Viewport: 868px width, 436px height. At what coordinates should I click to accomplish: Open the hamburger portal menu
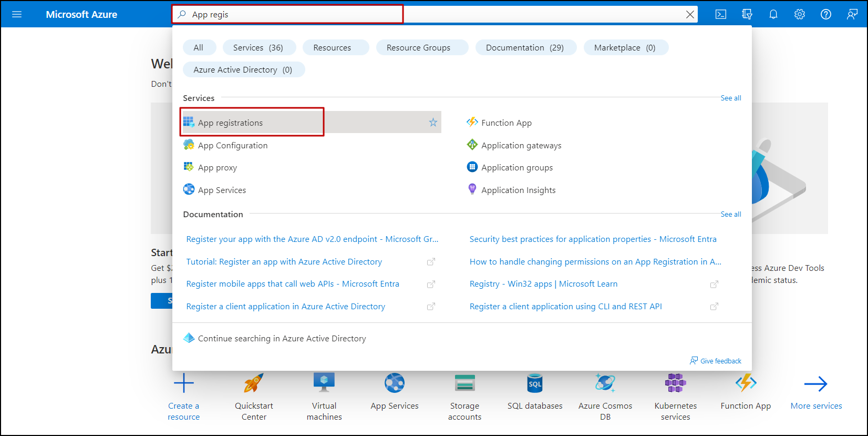coord(17,14)
